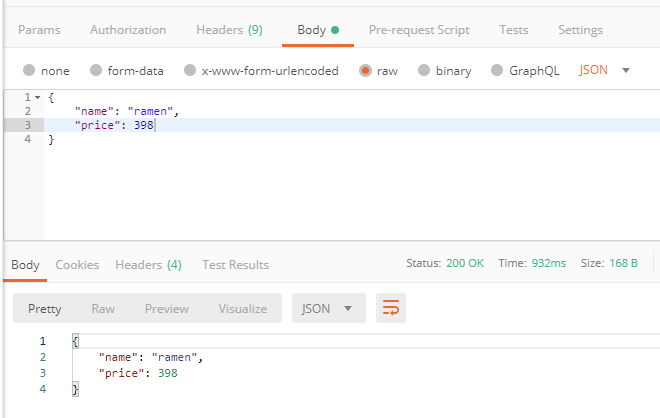Open the response Cookies tab
Viewport: 660px width, 418px height.
click(77, 265)
